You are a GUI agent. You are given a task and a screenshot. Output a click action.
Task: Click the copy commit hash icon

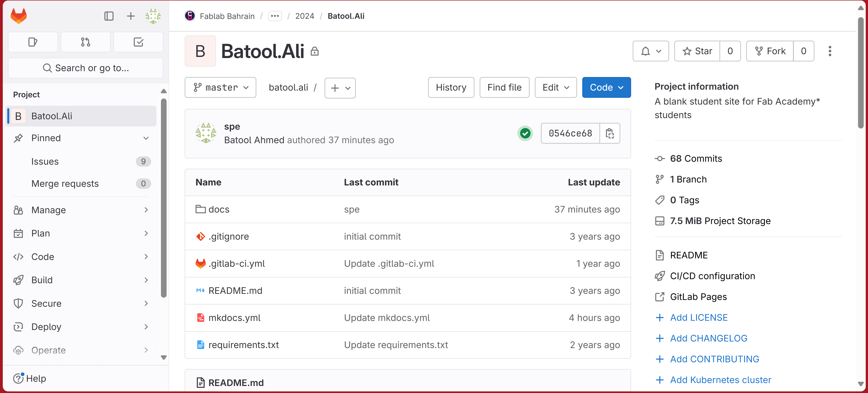tap(609, 133)
